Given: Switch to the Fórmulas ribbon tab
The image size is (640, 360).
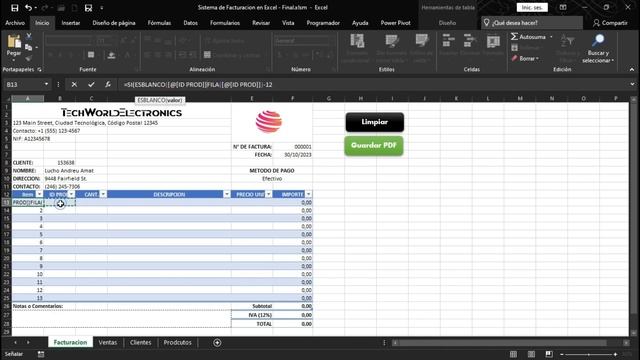Looking at the screenshot, I should click(159, 23).
